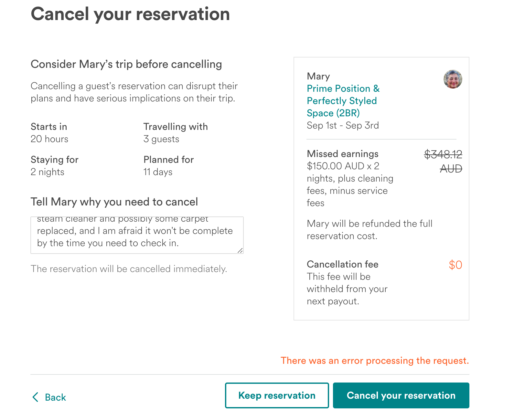Confirm with the teal Cancel your reservation button

click(401, 395)
